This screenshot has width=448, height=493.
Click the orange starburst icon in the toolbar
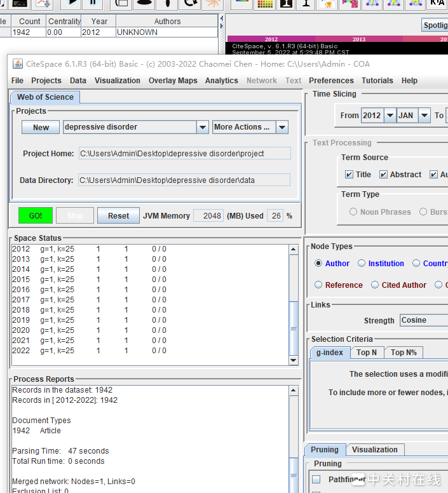click(212, 4)
